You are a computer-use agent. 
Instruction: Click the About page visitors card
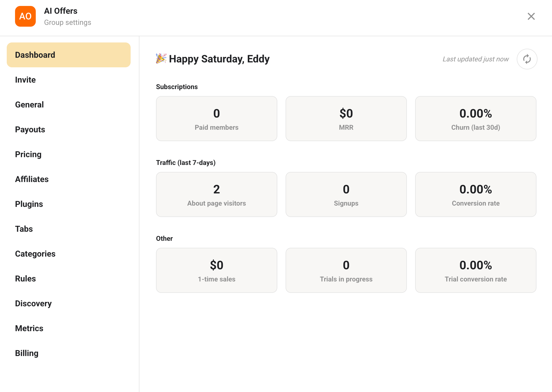[216, 194]
